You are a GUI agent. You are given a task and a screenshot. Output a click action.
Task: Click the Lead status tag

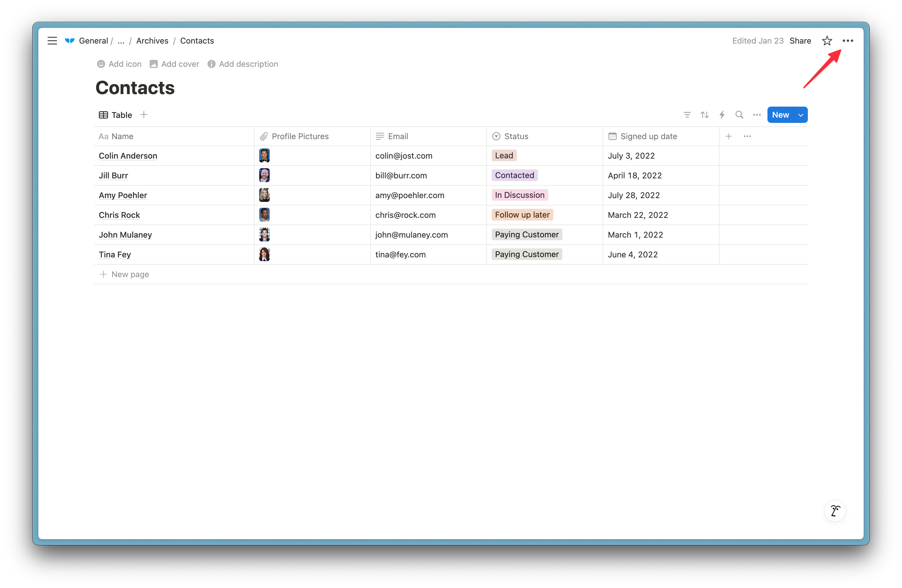point(504,155)
